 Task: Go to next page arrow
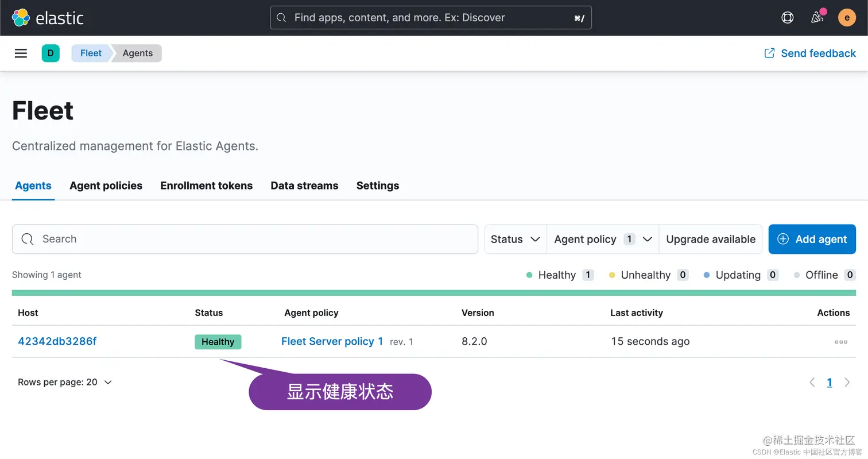847,383
